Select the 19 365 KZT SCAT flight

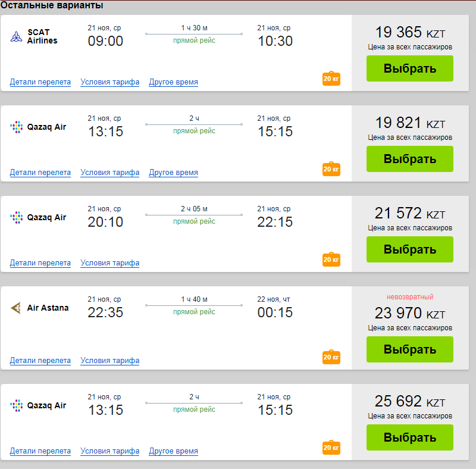(x=410, y=68)
